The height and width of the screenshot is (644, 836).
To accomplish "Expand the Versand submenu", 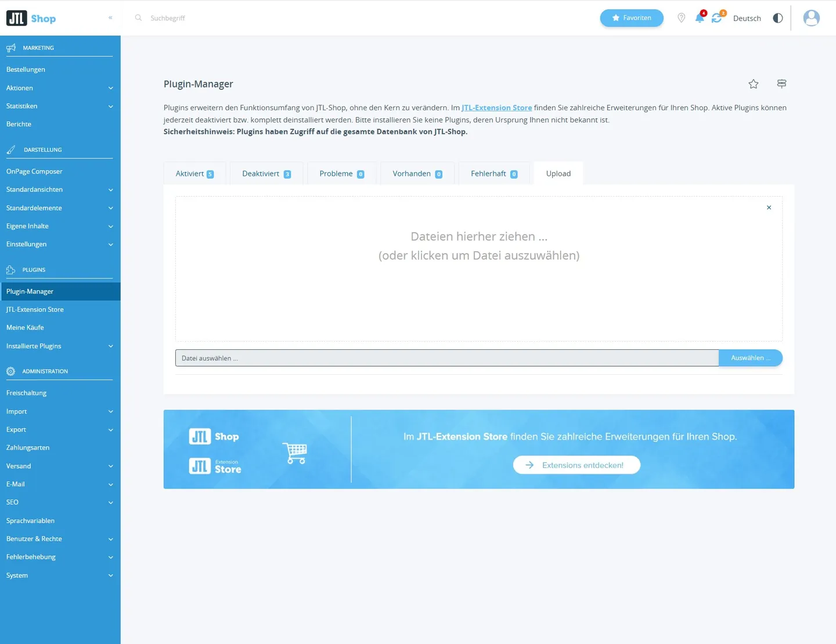I will [110, 466].
